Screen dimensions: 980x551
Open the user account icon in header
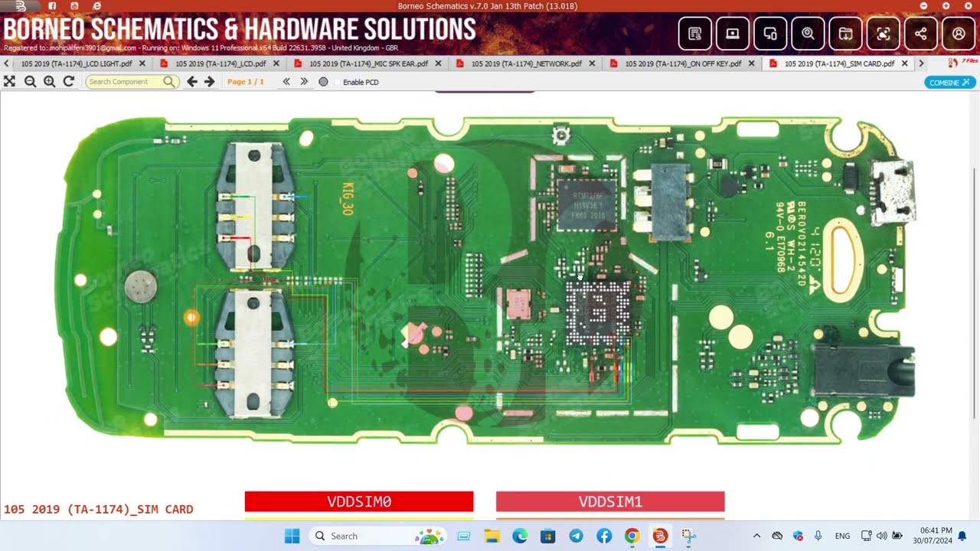[x=959, y=34]
